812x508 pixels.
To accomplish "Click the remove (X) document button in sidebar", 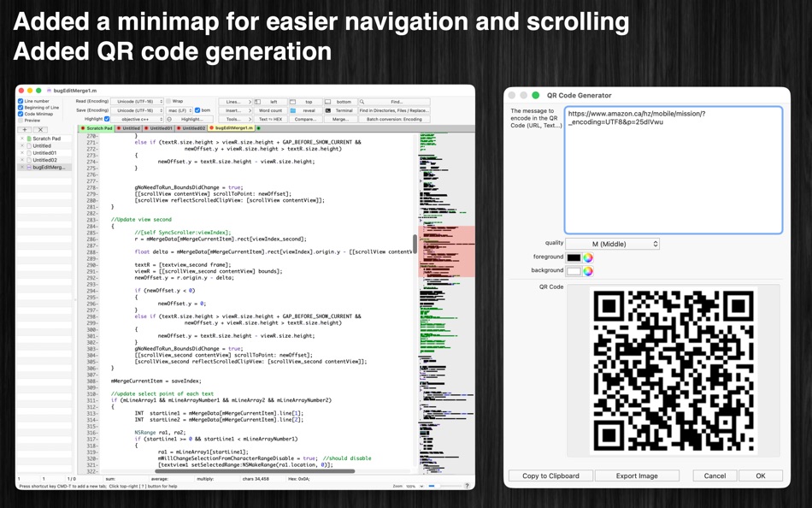I will point(40,130).
